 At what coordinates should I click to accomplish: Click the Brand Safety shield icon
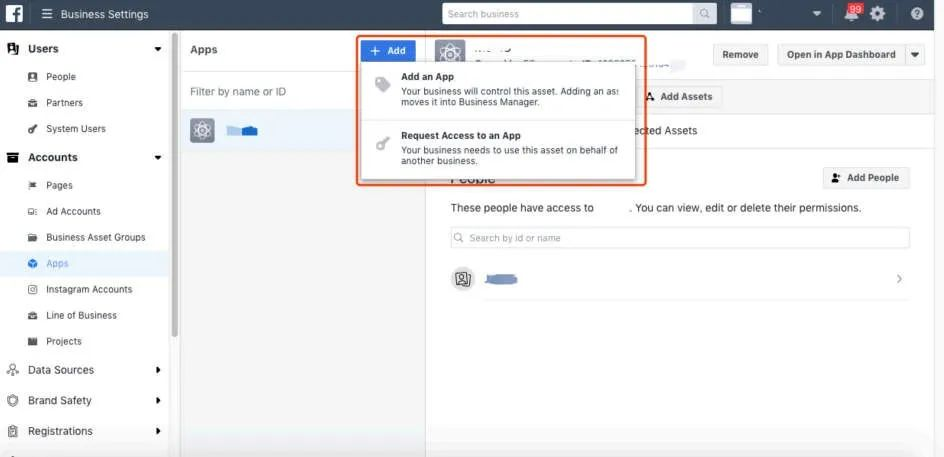(13, 400)
